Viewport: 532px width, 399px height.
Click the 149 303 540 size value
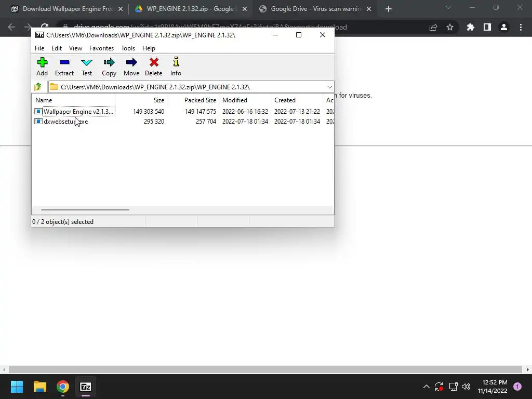pyautogui.click(x=149, y=112)
